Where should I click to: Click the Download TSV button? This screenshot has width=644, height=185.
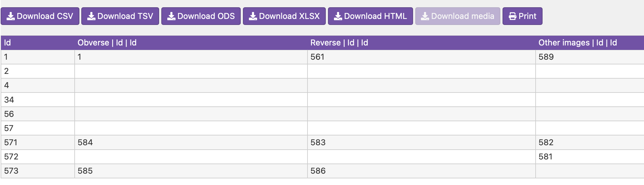120,16
